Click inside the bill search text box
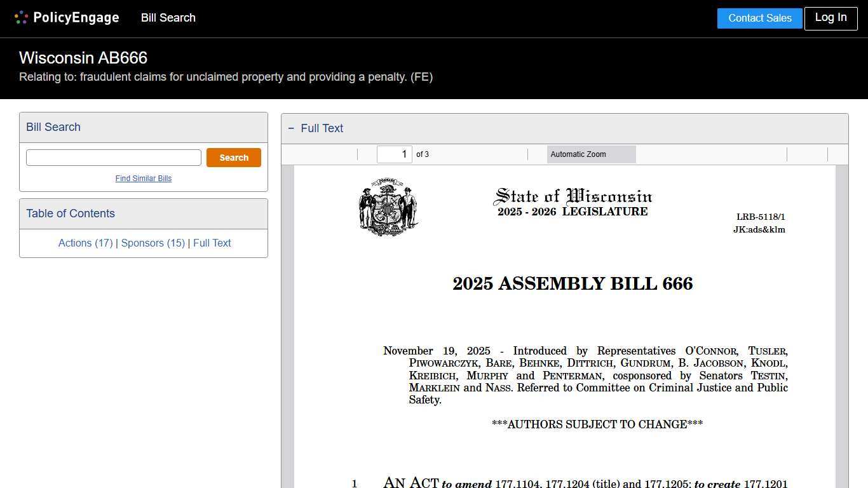The image size is (868, 488). (x=113, y=157)
